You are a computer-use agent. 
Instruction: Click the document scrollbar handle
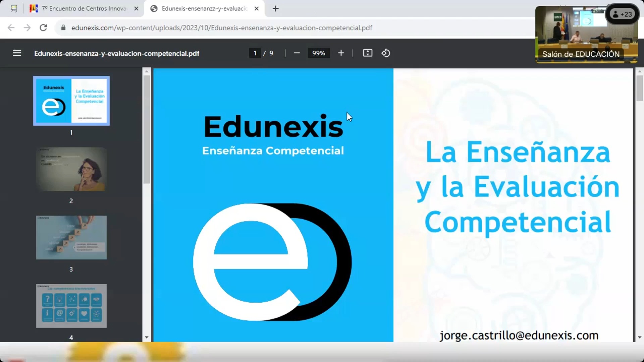click(x=639, y=88)
